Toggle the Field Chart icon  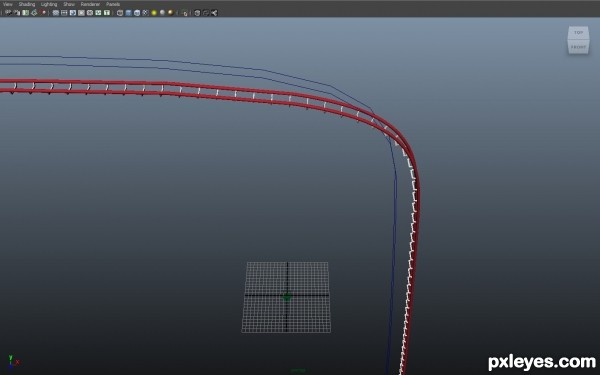click(90, 13)
